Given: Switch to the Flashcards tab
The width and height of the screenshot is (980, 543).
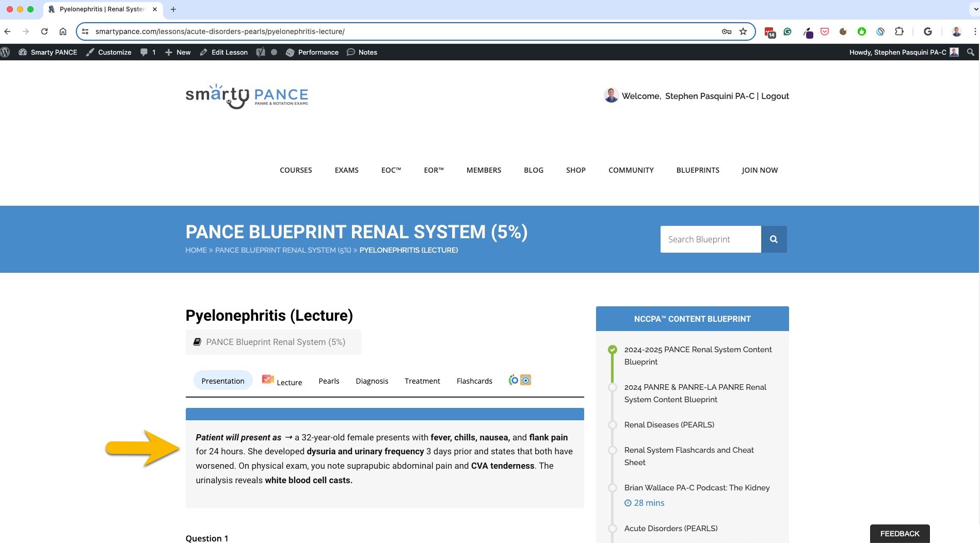Looking at the screenshot, I should [x=474, y=381].
